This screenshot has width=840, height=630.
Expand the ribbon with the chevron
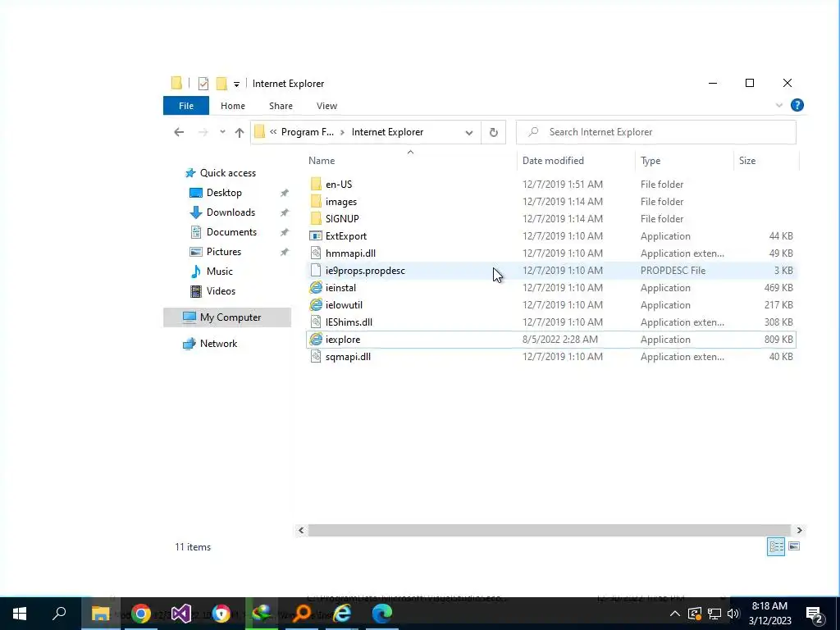(779, 106)
